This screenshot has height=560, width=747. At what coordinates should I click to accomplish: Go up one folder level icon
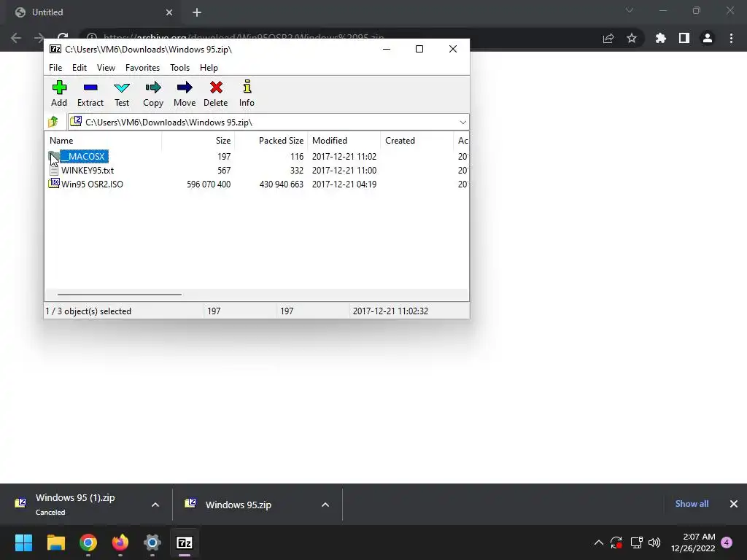[53, 122]
